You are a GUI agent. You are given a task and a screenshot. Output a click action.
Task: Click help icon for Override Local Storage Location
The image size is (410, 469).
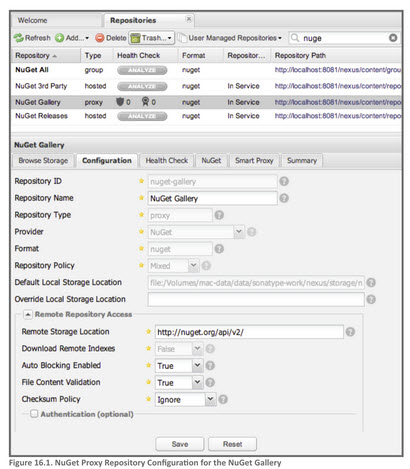point(371,299)
